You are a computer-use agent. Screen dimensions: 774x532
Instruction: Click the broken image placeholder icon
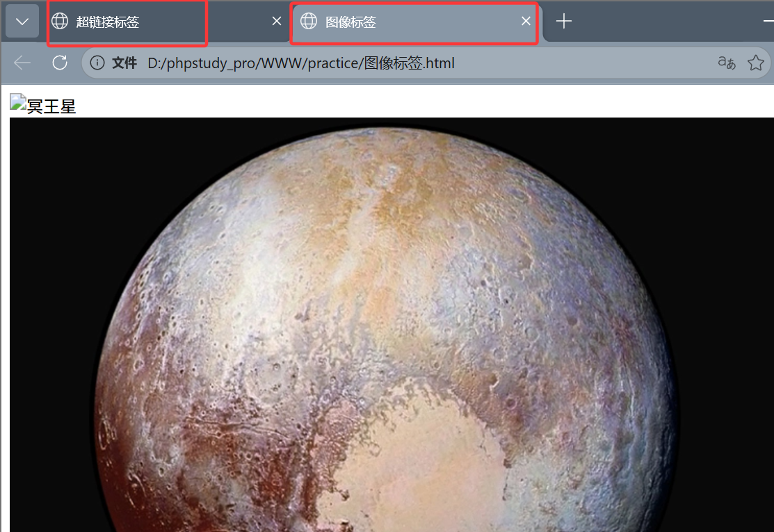point(18,103)
